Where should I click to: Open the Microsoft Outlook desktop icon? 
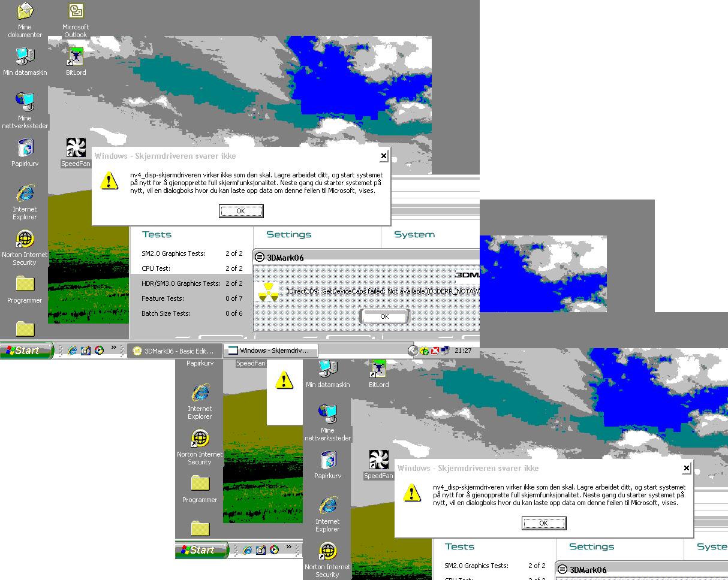click(x=76, y=20)
